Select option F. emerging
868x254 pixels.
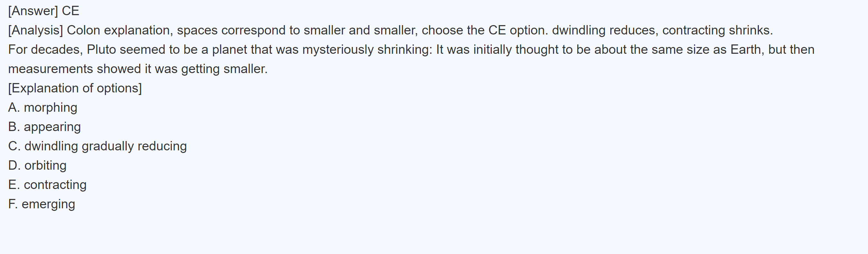coord(42,204)
